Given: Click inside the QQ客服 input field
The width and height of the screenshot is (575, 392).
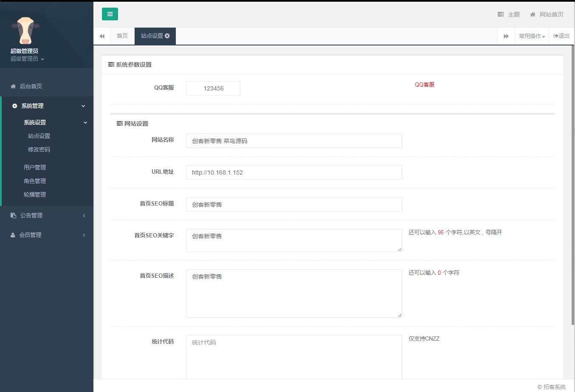Looking at the screenshot, I should point(213,88).
